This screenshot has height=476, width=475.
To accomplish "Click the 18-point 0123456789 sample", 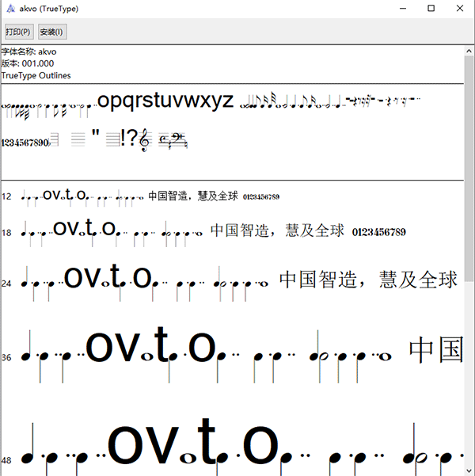I will click(x=378, y=232).
